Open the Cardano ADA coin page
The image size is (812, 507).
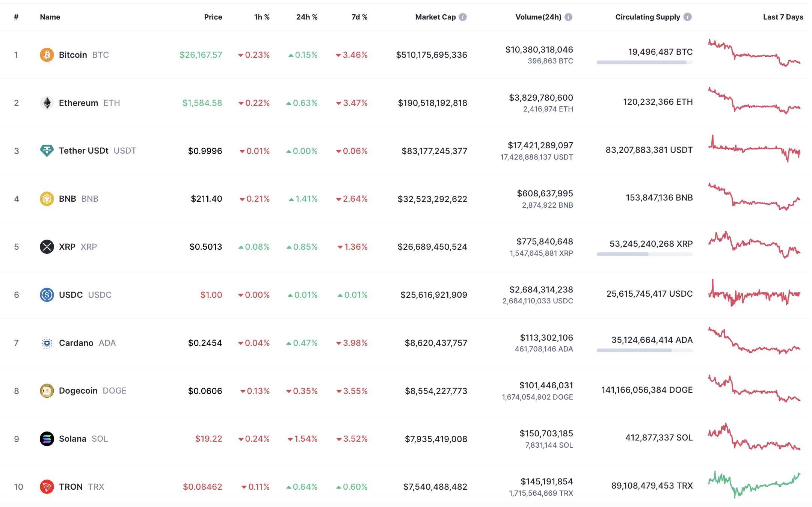click(76, 343)
